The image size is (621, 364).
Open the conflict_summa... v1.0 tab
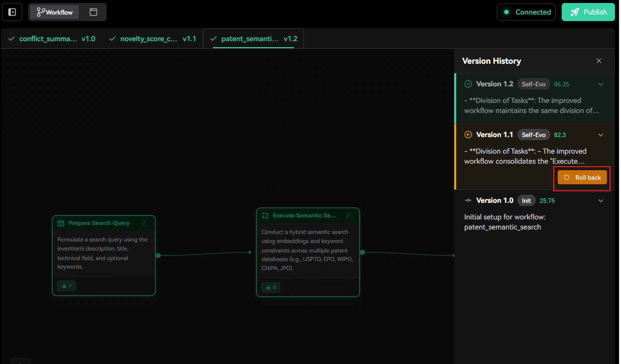point(52,39)
